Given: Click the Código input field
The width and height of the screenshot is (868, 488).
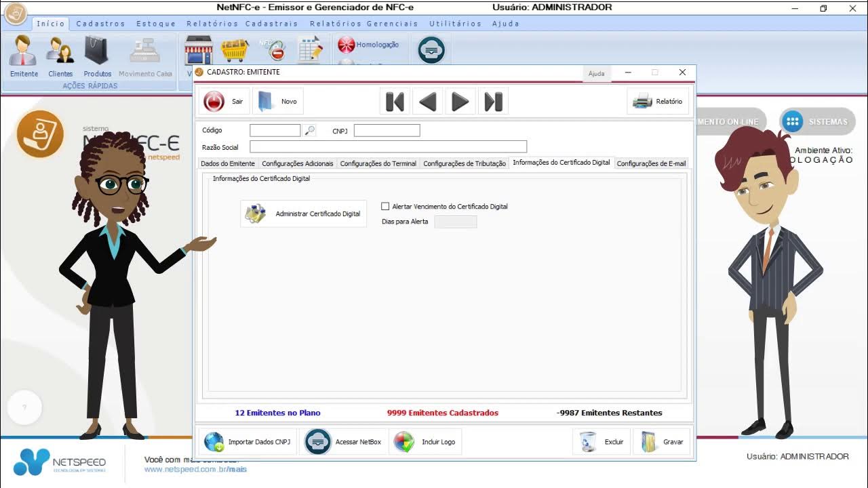Looking at the screenshot, I should (x=275, y=131).
